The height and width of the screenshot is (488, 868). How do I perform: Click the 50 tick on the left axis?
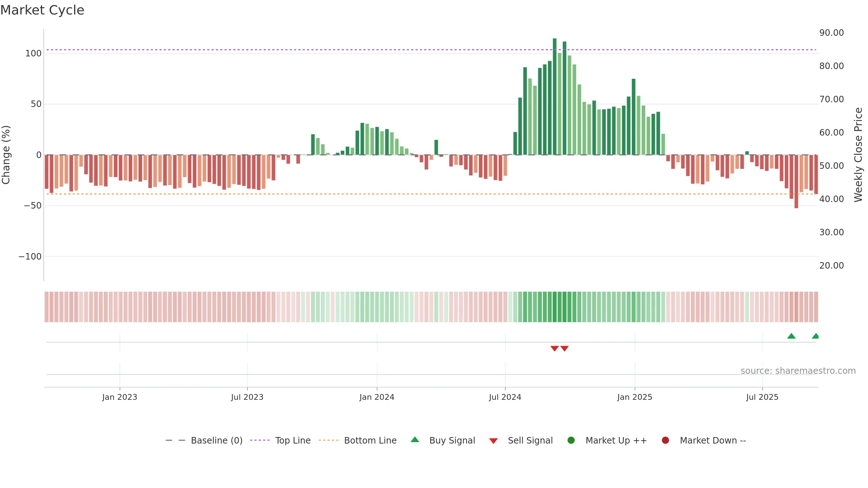[36, 104]
